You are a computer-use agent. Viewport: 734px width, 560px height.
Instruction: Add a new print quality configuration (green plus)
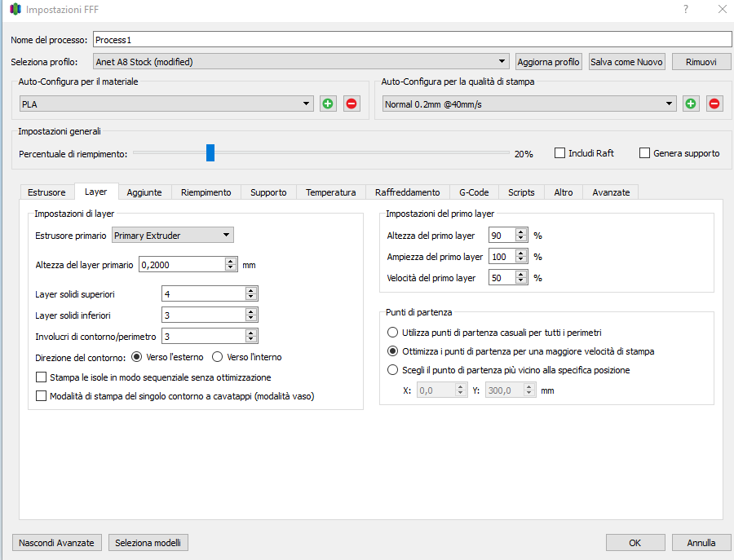(691, 104)
